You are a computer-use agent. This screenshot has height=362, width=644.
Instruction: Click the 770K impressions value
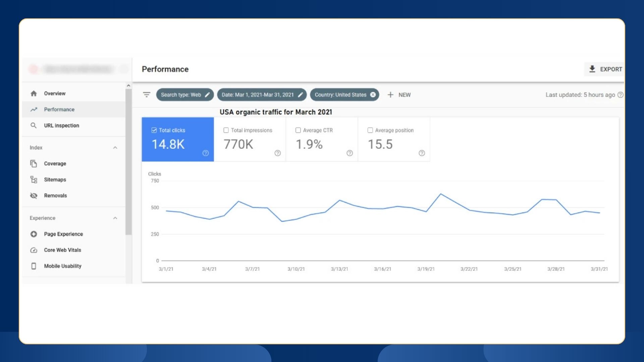coord(238,144)
